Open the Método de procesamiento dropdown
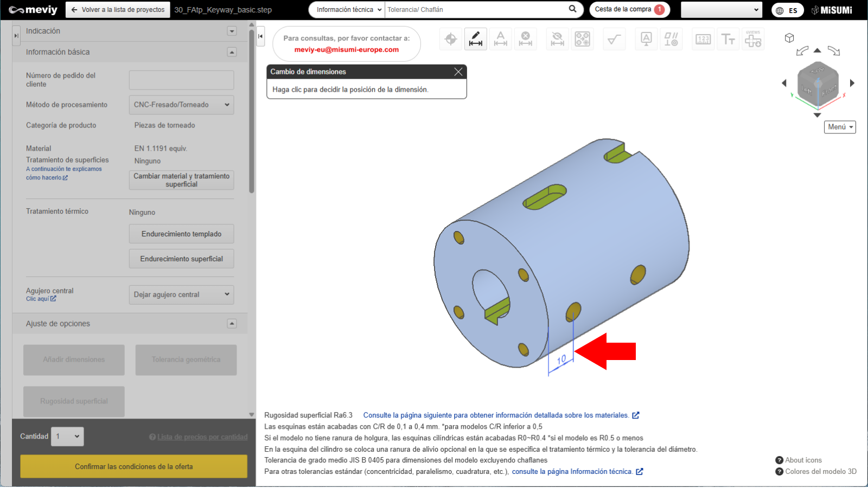The image size is (868, 488). pyautogui.click(x=181, y=105)
